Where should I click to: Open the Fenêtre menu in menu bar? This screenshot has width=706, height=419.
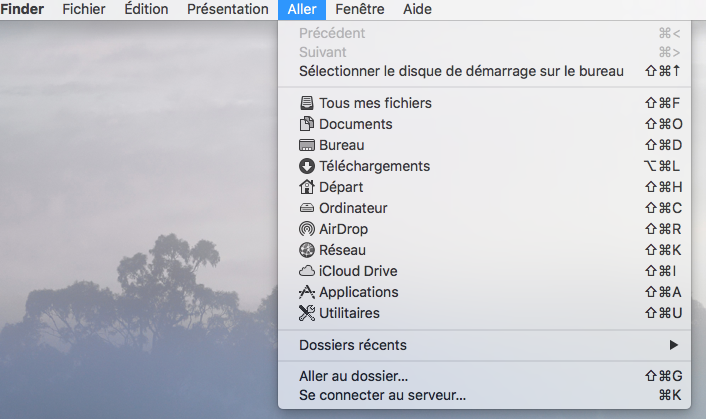pyautogui.click(x=359, y=9)
